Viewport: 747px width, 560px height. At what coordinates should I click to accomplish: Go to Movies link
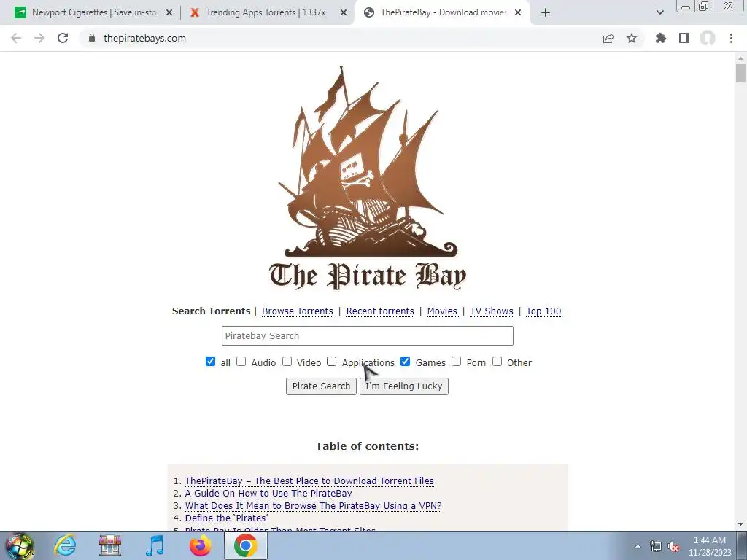(x=442, y=311)
